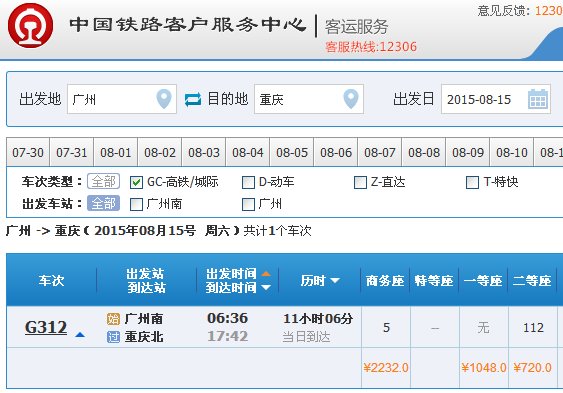Viewport: 563px width, 393px height.
Task: Select 全部 for 出发车站
Action: tap(103, 203)
